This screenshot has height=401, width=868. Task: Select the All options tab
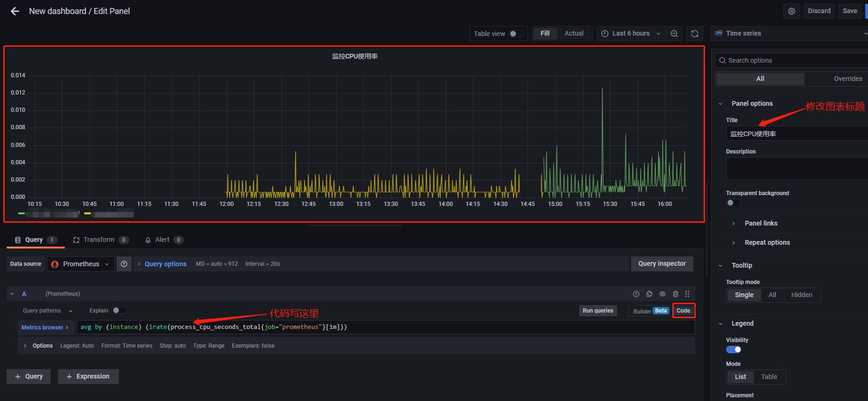coord(760,79)
